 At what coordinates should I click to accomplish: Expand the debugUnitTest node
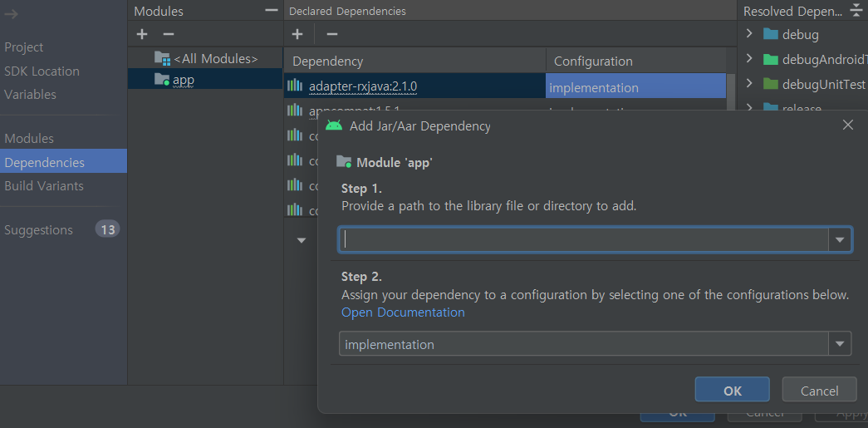749,83
